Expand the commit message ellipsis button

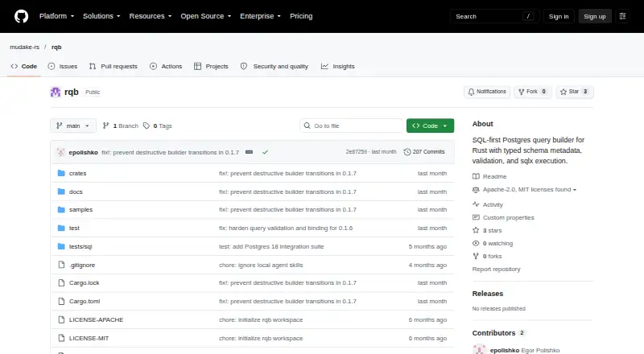click(x=250, y=152)
